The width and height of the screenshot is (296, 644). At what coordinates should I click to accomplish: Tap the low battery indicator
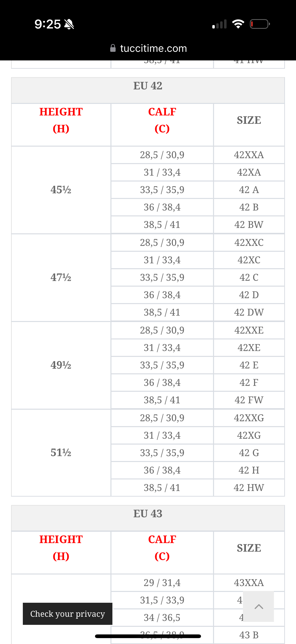259,24
